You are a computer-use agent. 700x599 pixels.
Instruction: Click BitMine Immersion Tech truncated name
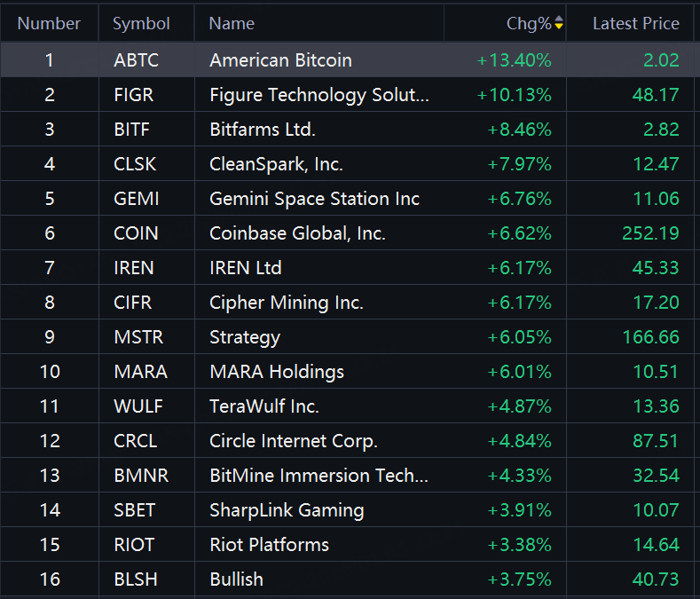tap(319, 476)
